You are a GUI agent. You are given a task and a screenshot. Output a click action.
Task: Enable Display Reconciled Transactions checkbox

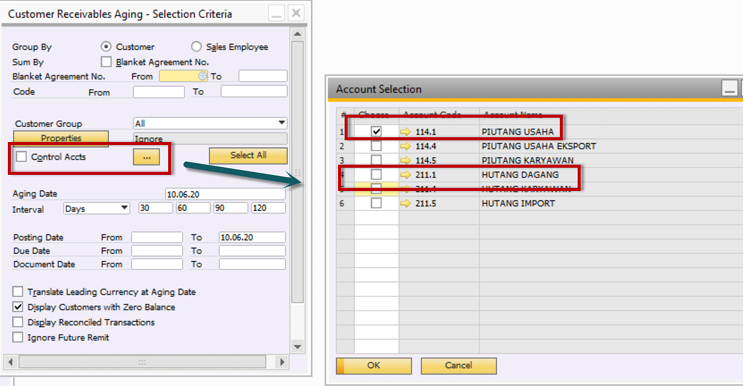(x=18, y=322)
